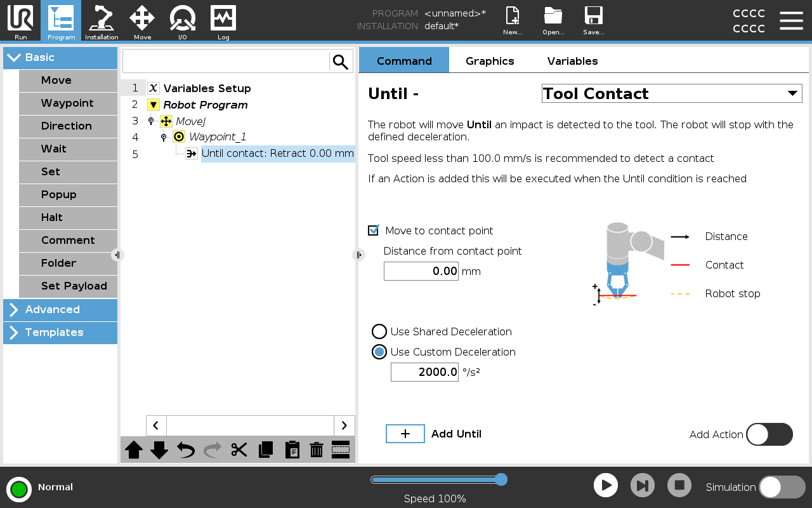Delete node with trash icon
The image size is (812, 508).
coord(317,450)
